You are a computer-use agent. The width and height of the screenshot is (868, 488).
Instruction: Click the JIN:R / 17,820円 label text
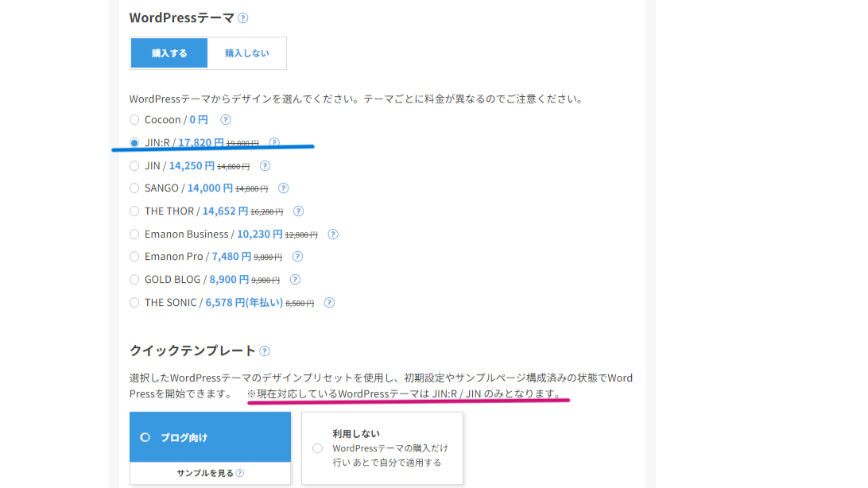pos(184,143)
